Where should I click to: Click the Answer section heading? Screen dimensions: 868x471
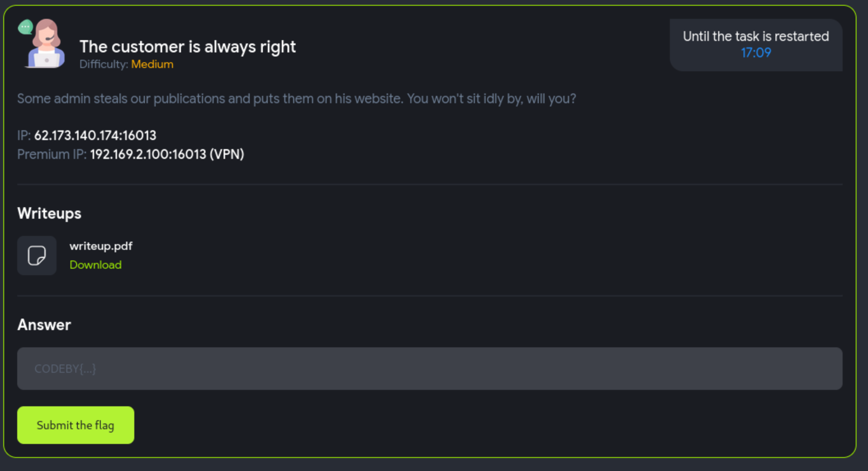tap(44, 325)
